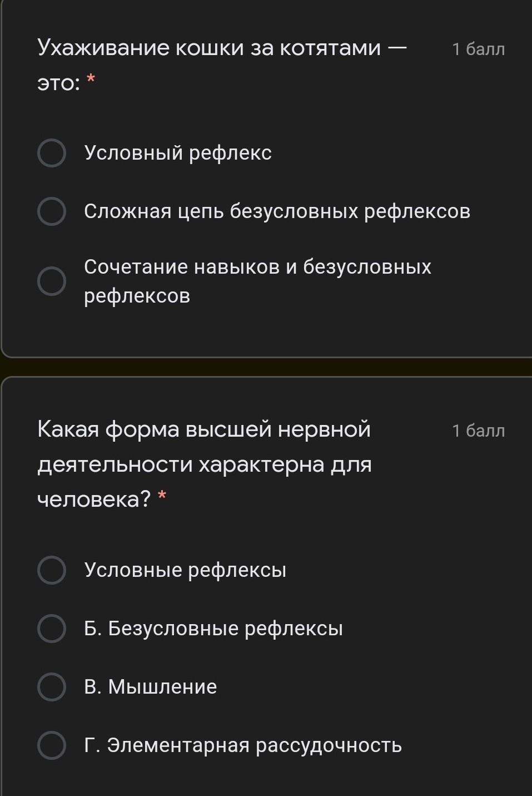This screenshot has width=532, height=796.
Task: Mark radio for 'Сочетание навыков и безусловных рефлексов'
Action: click(52, 281)
